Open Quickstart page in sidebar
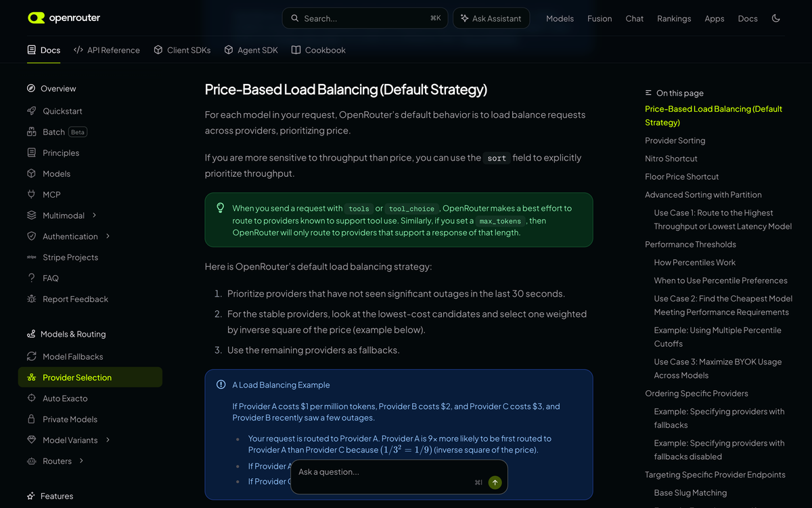812x508 pixels. click(62, 111)
